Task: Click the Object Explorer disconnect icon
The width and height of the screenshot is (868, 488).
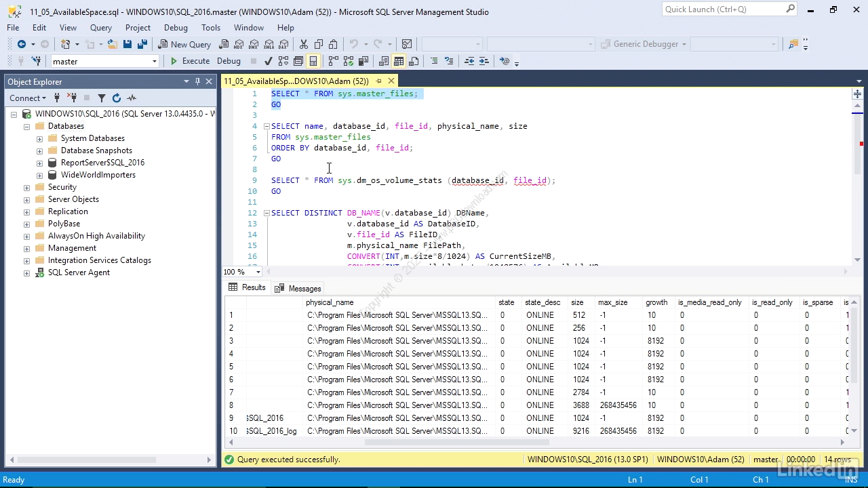Action: click(x=72, y=98)
